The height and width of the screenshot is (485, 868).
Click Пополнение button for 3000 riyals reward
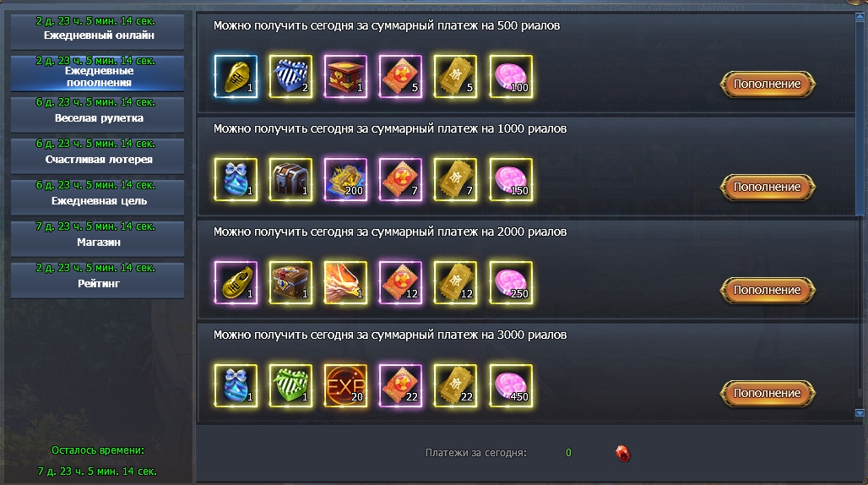[768, 393]
